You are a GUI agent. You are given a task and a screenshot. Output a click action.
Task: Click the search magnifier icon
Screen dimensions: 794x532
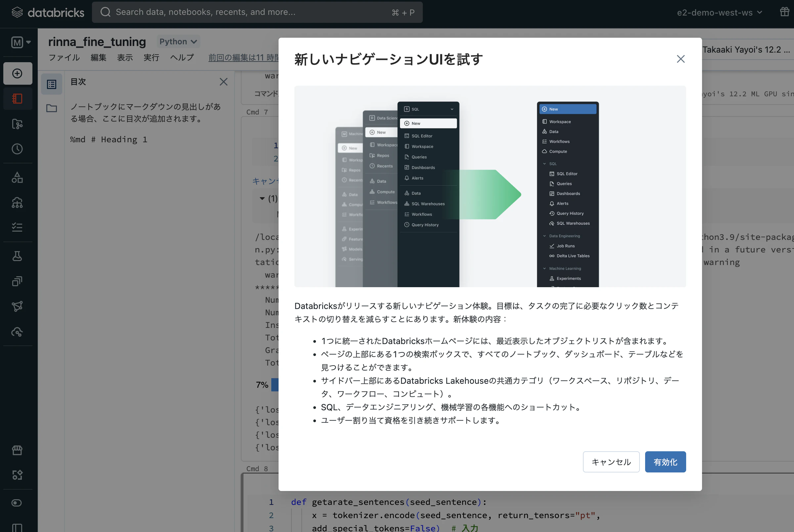tap(106, 12)
